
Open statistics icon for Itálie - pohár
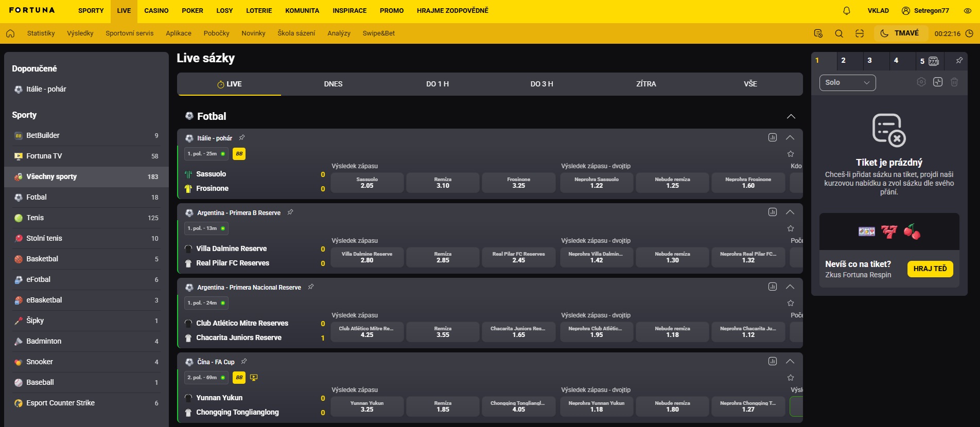[x=773, y=137]
